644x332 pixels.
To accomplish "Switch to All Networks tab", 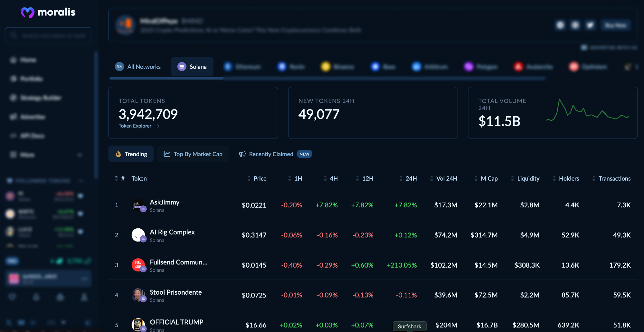I will 138,67.
